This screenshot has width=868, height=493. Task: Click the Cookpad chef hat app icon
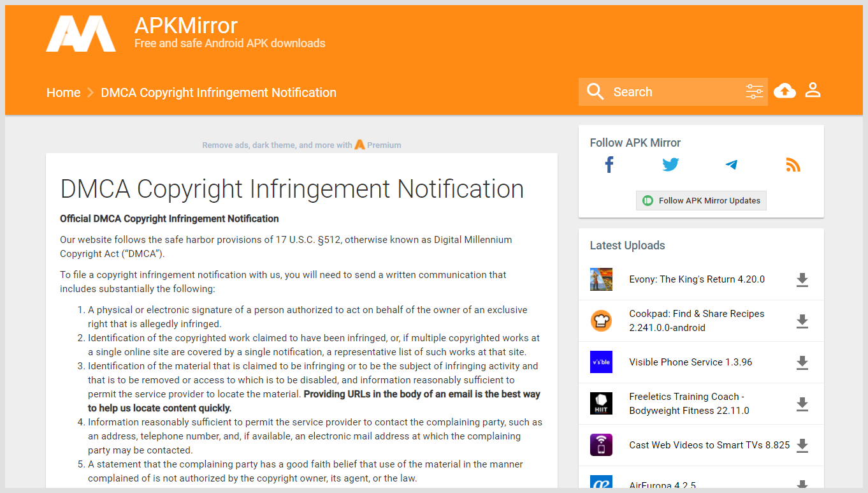click(601, 321)
